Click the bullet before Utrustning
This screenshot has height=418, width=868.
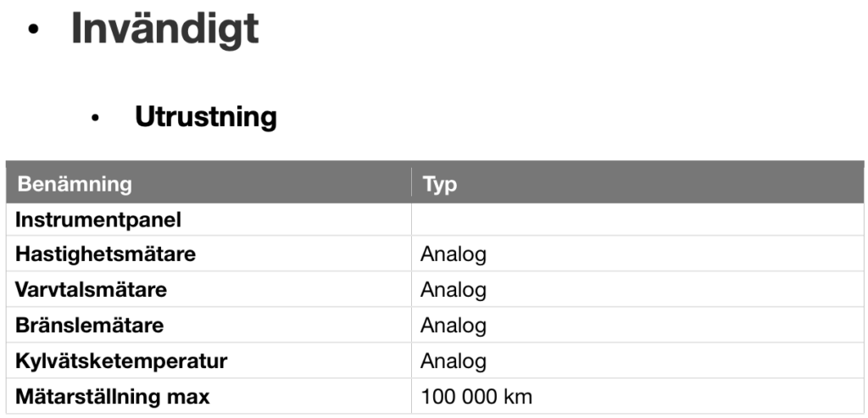[95, 118]
